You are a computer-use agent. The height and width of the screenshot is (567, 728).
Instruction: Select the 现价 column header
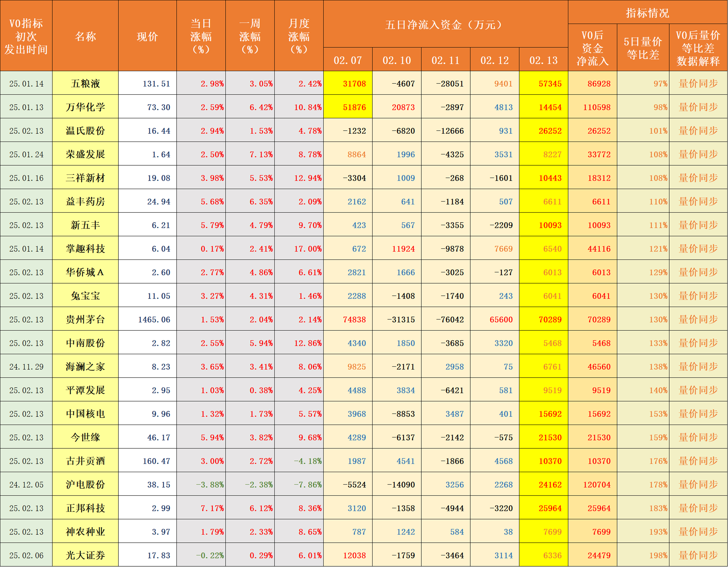pos(147,36)
